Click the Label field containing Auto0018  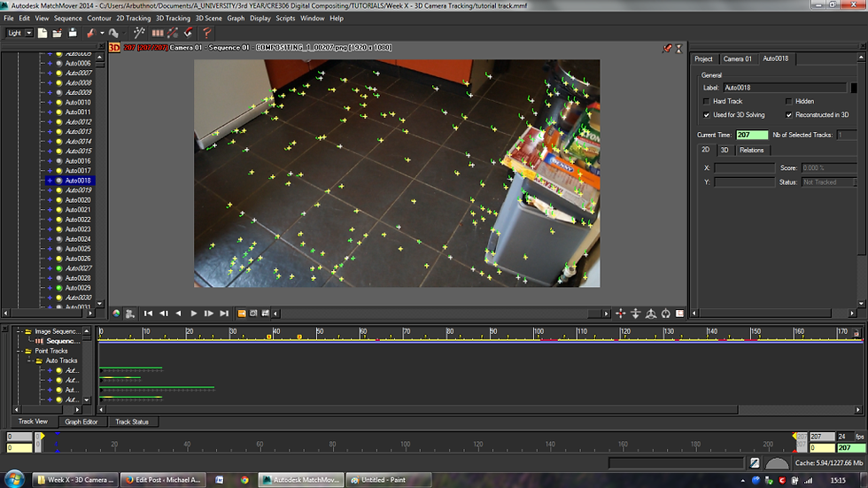785,88
